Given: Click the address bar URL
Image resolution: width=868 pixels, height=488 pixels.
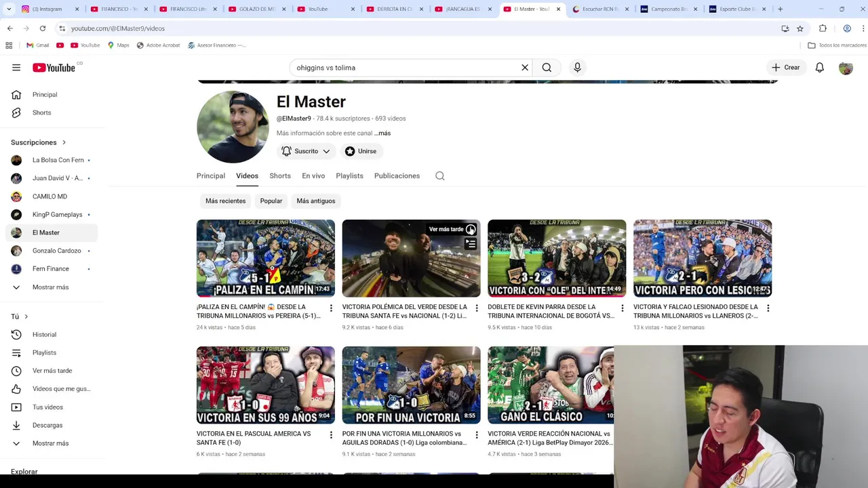Looking at the screenshot, I should 117,28.
